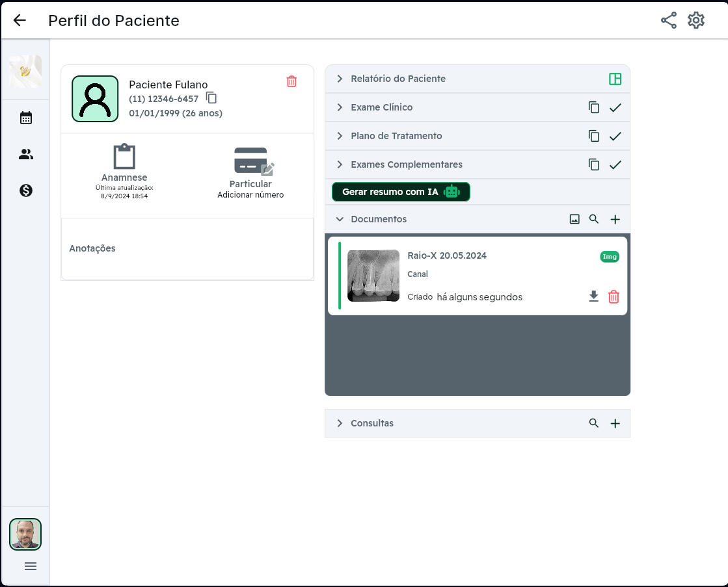
Task: Collapse the Documentos section
Action: click(x=339, y=219)
